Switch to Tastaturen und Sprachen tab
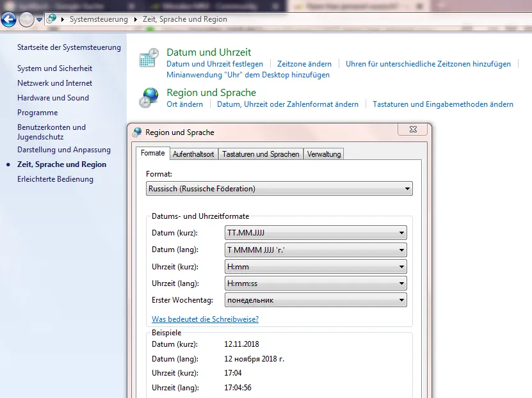Screen dimensions: 532x398 tap(261, 154)
